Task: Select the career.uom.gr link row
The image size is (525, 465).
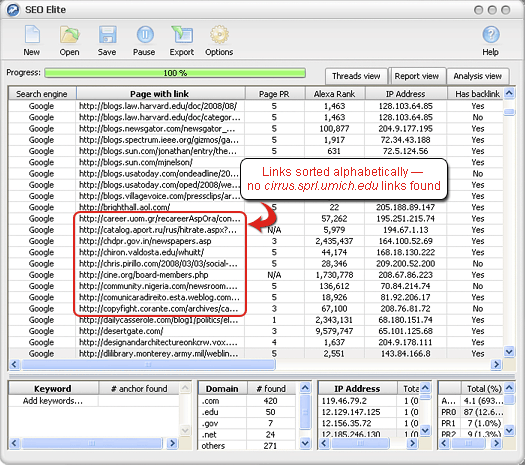Action: [256, 219]
